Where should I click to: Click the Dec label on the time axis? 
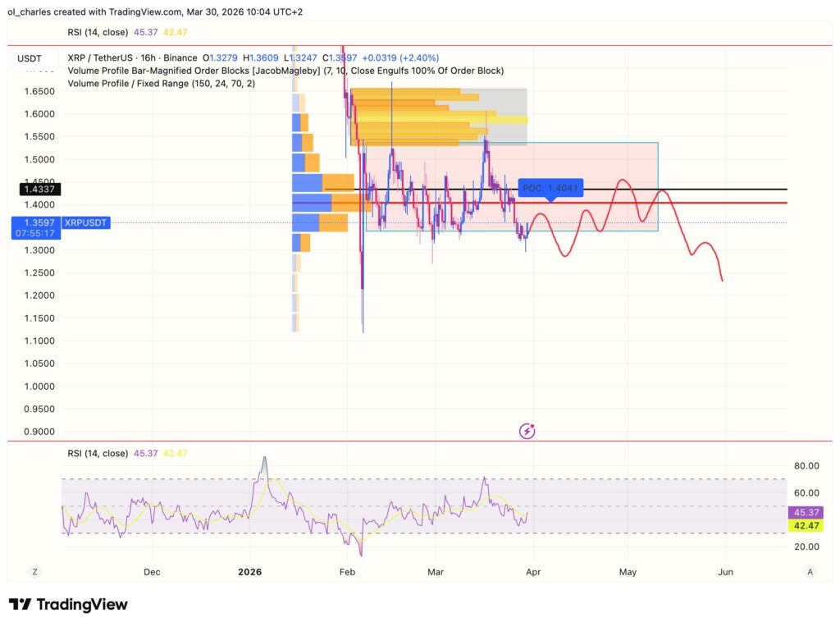pyautogui.click(x=151, y=571)
